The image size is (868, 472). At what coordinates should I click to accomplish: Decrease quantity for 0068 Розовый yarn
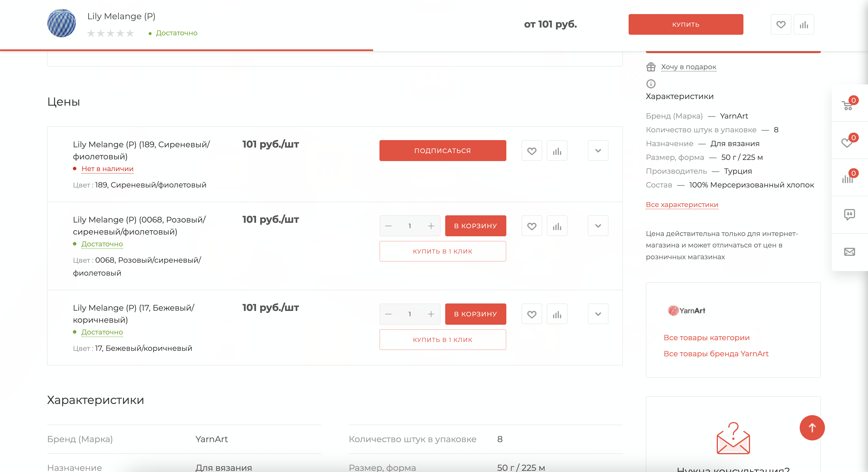point(388,226)
